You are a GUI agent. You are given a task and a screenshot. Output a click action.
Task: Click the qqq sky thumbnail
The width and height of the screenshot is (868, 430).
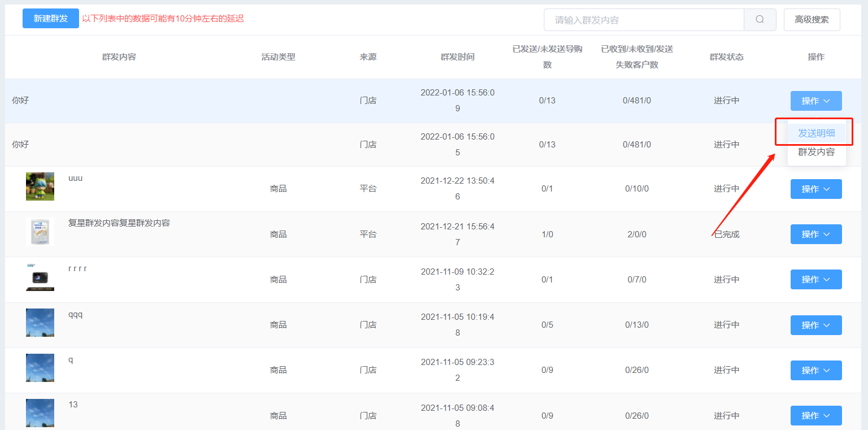[40, 323]
